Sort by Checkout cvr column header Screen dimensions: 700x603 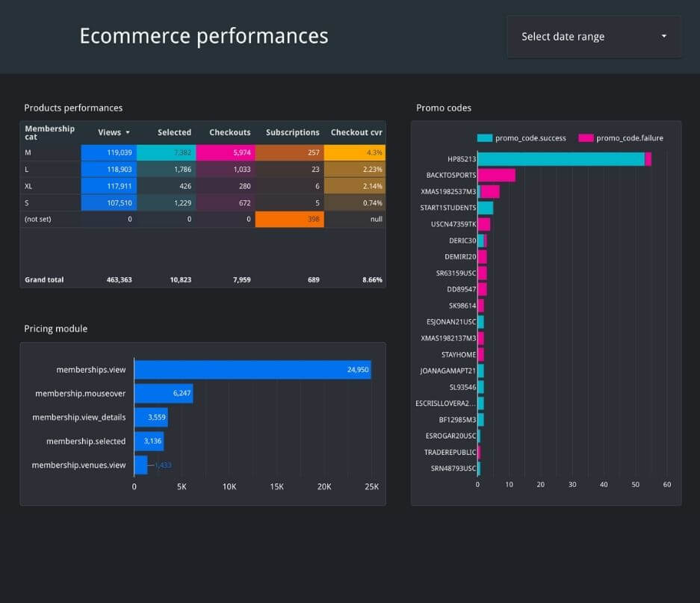pos(356,132)
